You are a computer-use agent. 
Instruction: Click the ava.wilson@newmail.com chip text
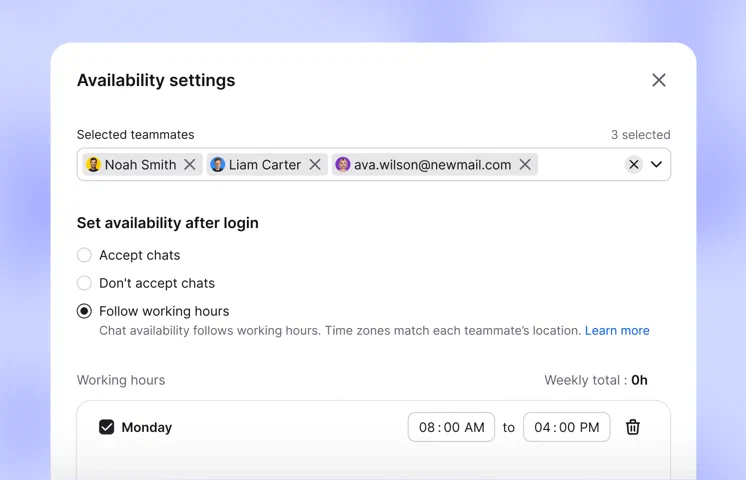coord(432,165)
